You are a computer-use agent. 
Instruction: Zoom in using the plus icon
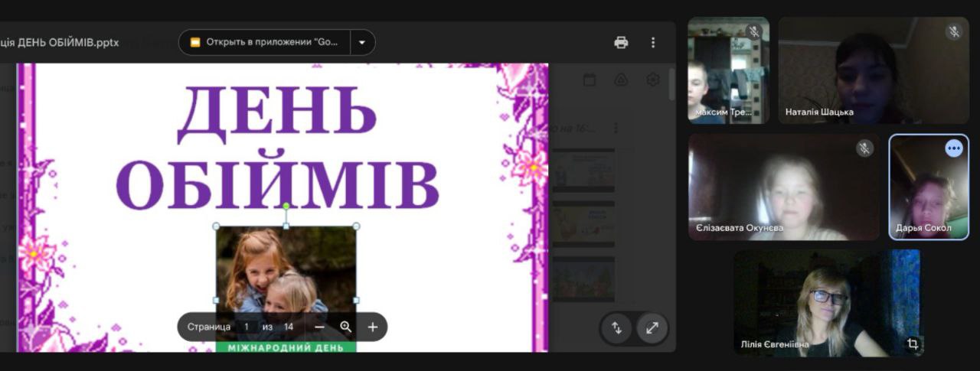pos(373,327)
